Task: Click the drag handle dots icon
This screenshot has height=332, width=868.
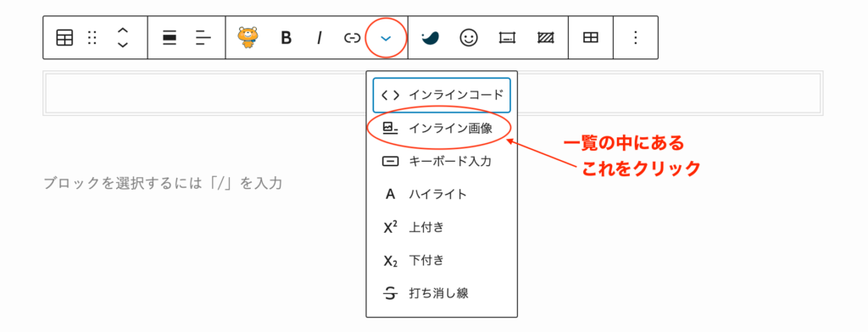Action: click(x=92, y=37)
